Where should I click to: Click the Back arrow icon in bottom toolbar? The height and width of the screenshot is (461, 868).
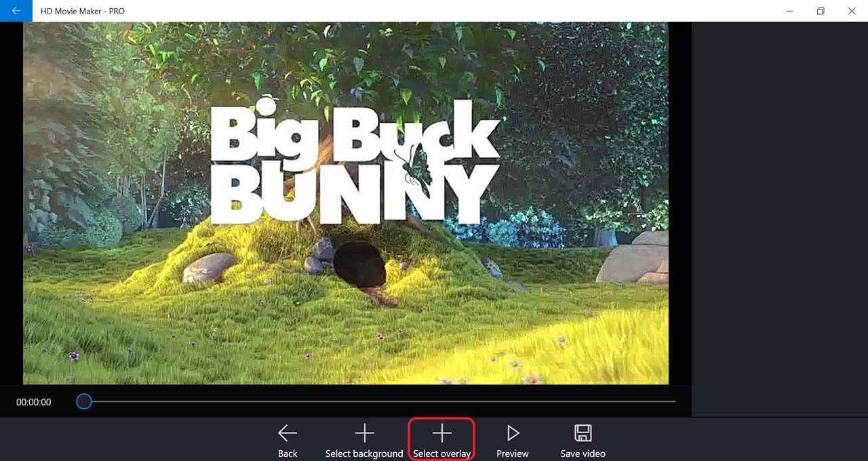[x=288, y=433]
